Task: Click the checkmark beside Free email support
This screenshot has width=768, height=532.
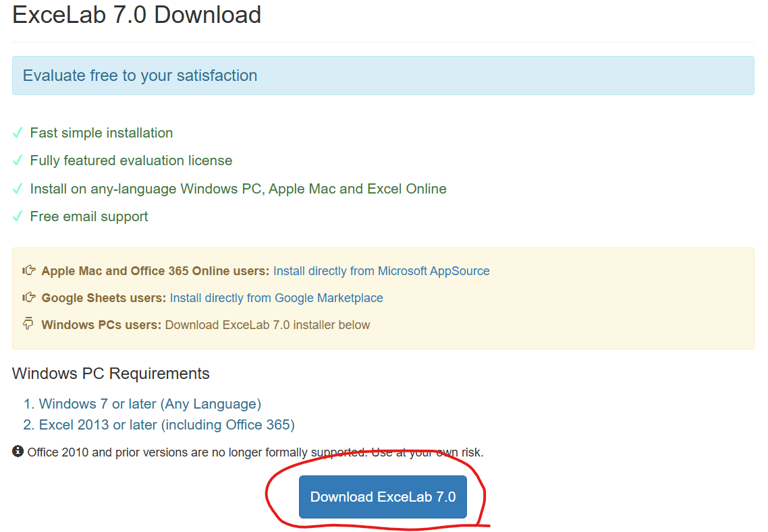Action: point(18,216)
